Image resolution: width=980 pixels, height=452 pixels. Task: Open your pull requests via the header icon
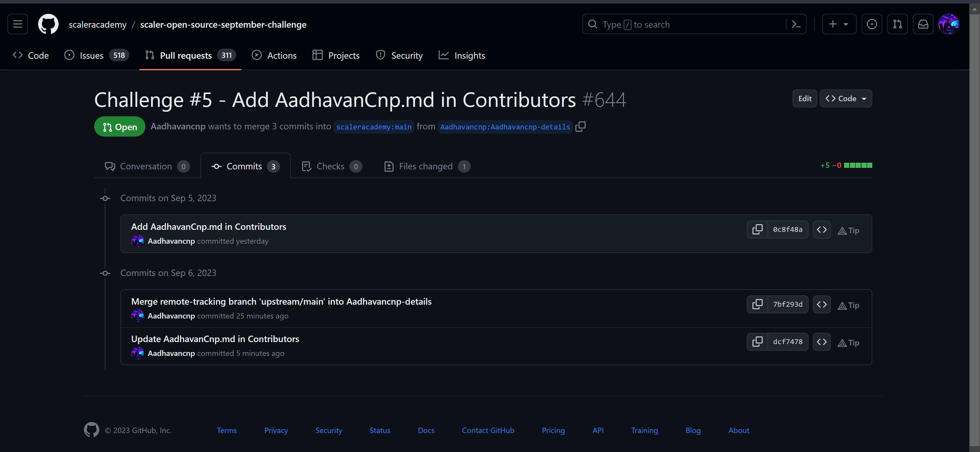tap(897, 24)
